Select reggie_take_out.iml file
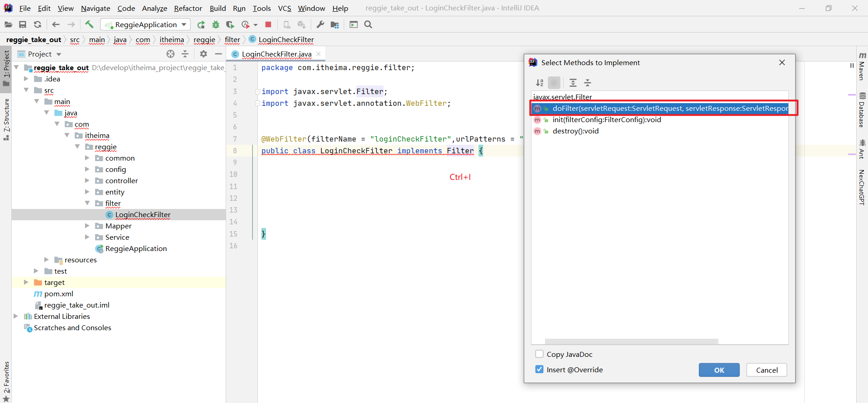The image size is (868, 403). click(x=76, y=305)
